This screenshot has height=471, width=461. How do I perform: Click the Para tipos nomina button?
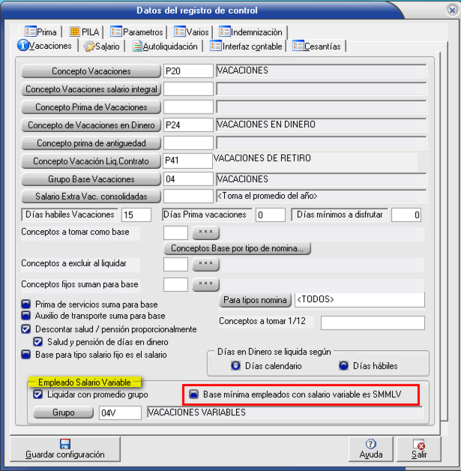255,300
